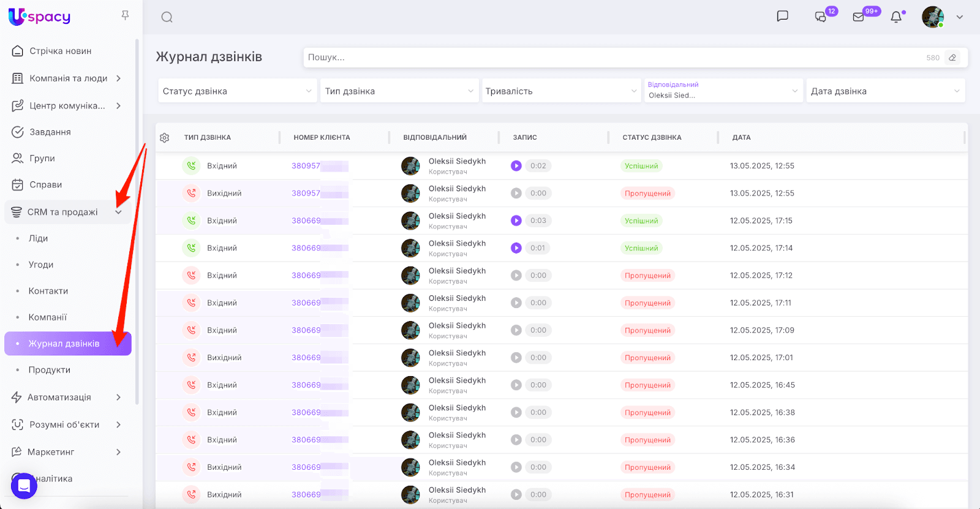The width and height of the screenshot is (980, 509).
Task: Click the first client number 380957 link
Action: click(306, 166)
